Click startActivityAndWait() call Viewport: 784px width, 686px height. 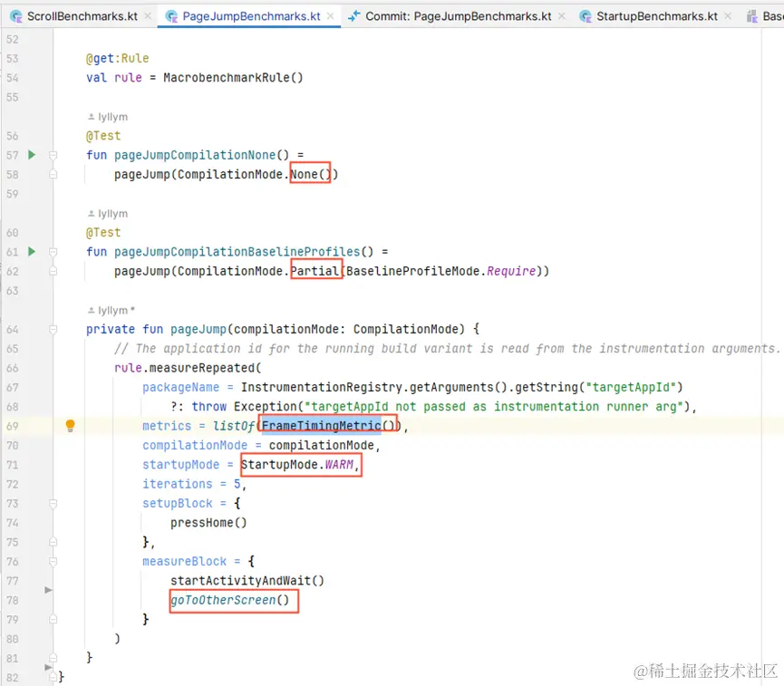click(247, 581)
